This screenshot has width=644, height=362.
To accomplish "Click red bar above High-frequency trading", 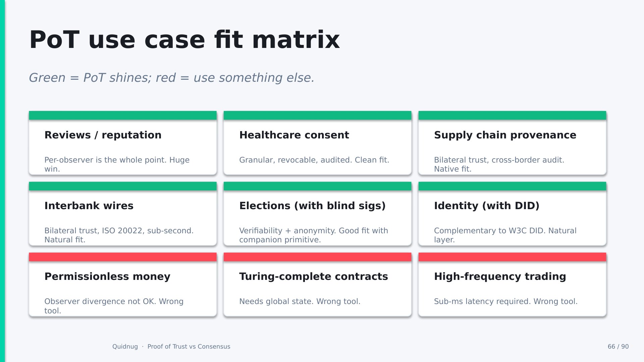I will (x=512, y=257).
